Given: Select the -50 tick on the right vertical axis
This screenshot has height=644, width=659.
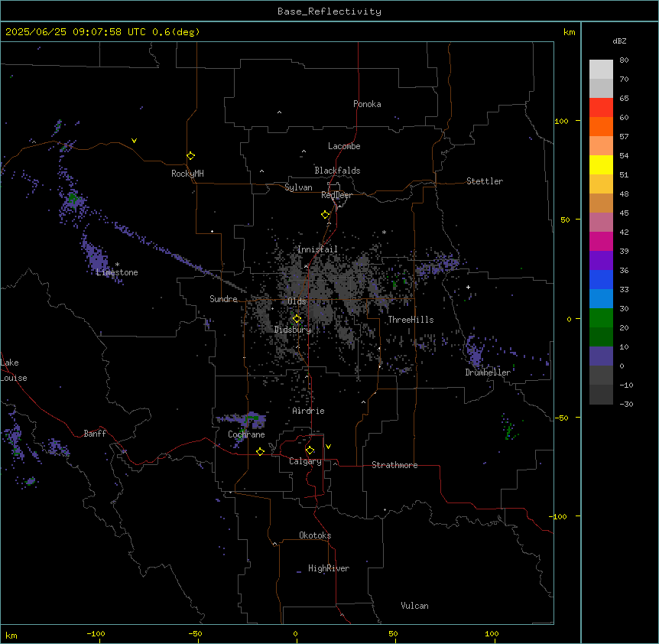Looking at the screenshot, I should point(561,418).
